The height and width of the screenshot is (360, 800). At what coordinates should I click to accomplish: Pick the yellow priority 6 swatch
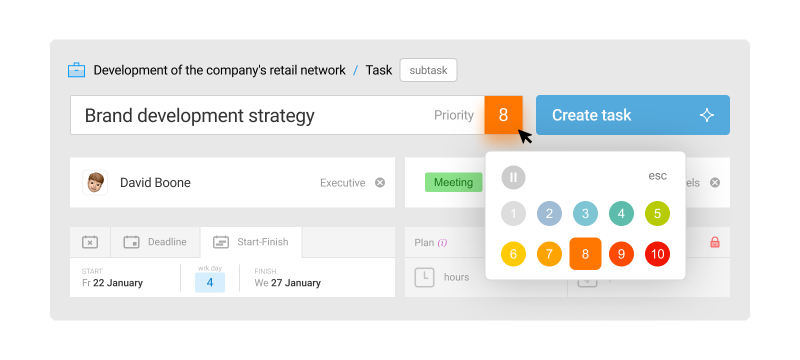513,254
